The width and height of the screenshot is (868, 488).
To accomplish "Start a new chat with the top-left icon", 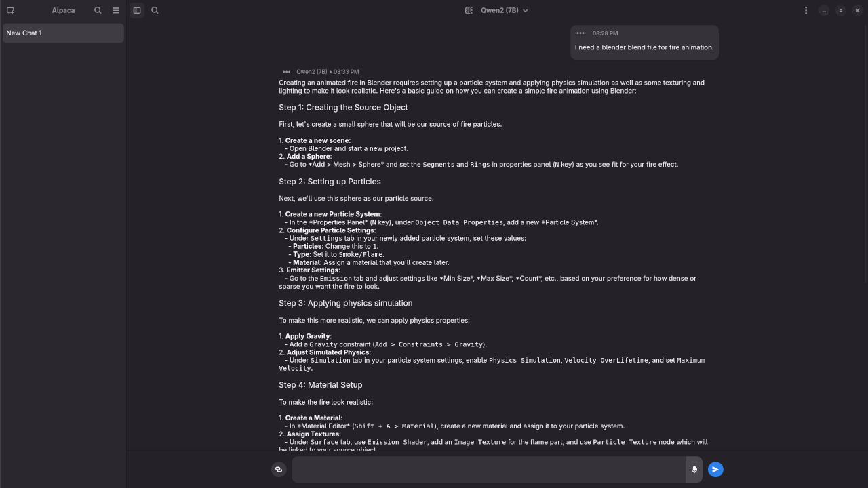I will pyautogui.click(x=10, y=10).
